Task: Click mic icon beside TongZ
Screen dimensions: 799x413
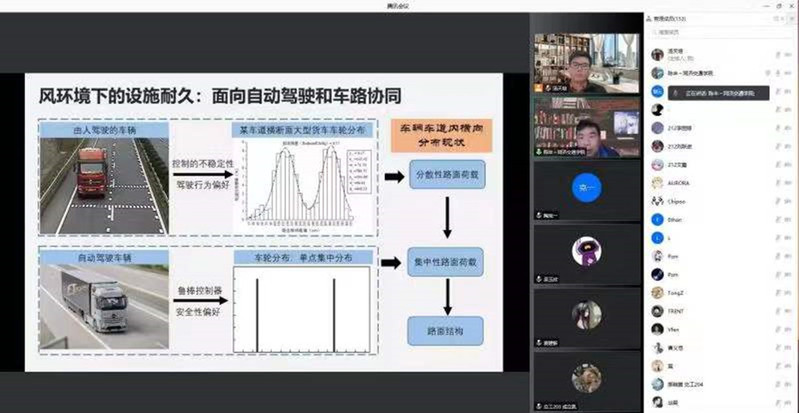Action: (x=776, y=292)
